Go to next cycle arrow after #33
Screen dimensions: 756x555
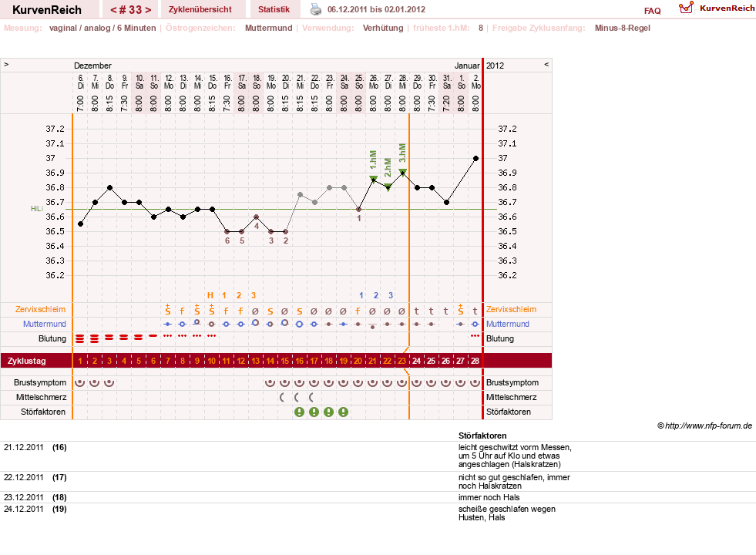pos(148,10)
